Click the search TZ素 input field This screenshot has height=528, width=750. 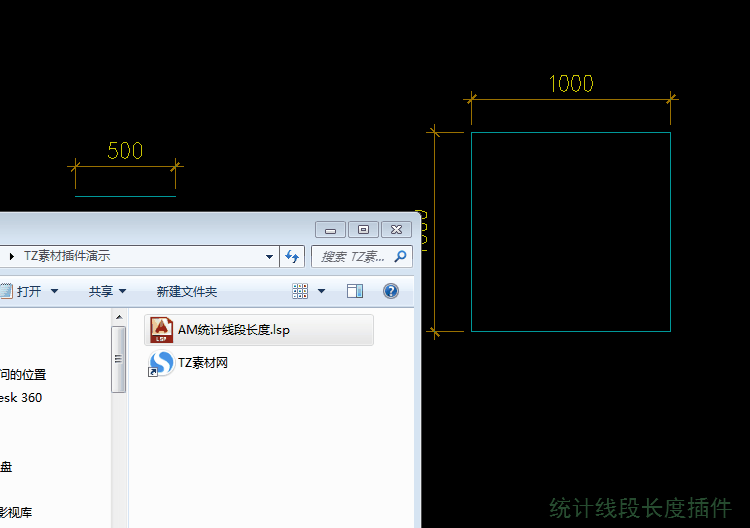point(352,257)
